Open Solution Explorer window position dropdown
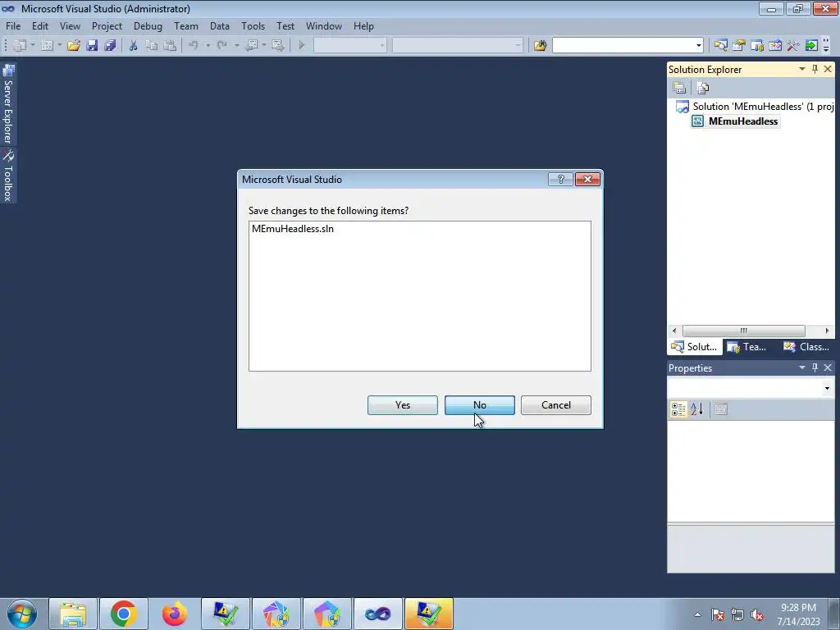Screen dimensions: 840x630 (802, 69)
